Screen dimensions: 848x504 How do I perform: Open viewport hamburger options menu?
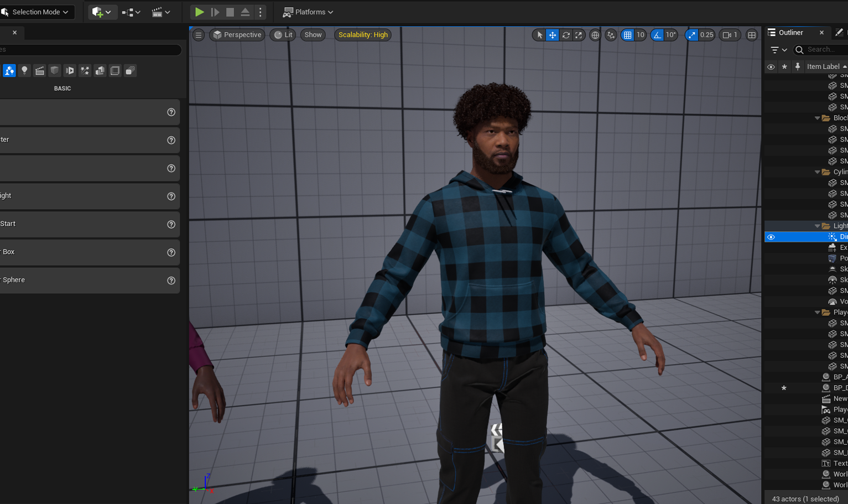coord(198,35)
